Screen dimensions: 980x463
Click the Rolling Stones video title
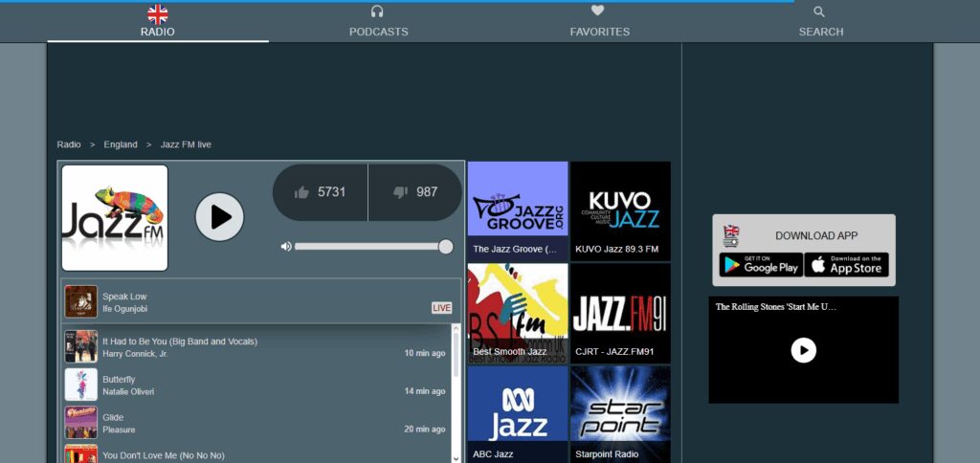(x=775, y=307)
